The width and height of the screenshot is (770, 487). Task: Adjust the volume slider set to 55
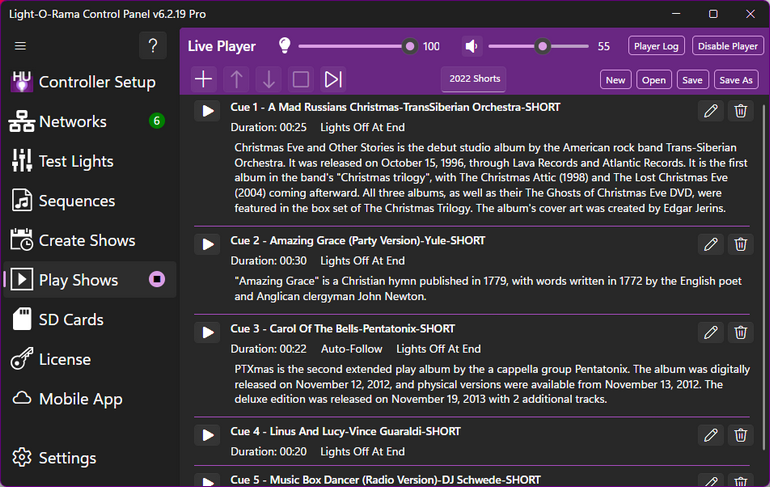click(x=538, y=46)
